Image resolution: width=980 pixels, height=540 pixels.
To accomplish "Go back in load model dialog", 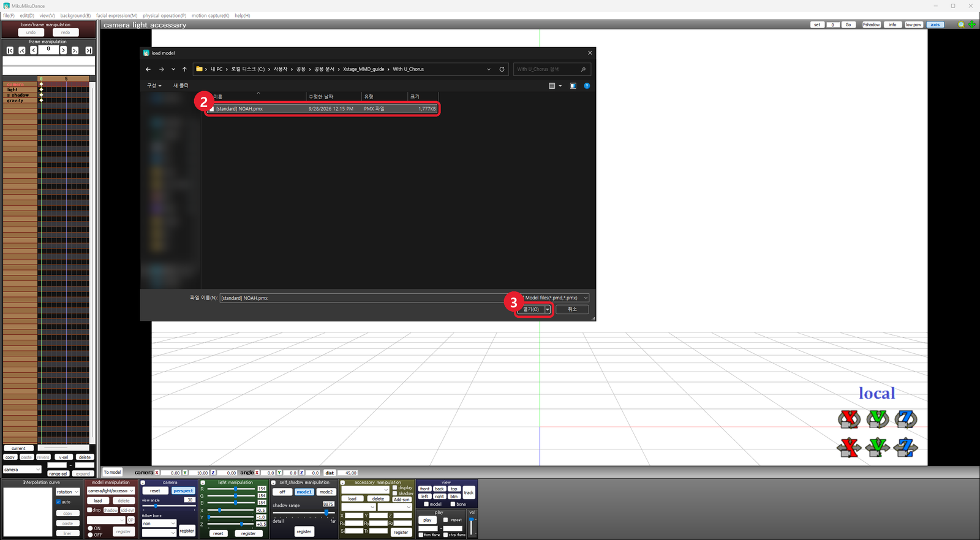I will click(x=148, y=69).
